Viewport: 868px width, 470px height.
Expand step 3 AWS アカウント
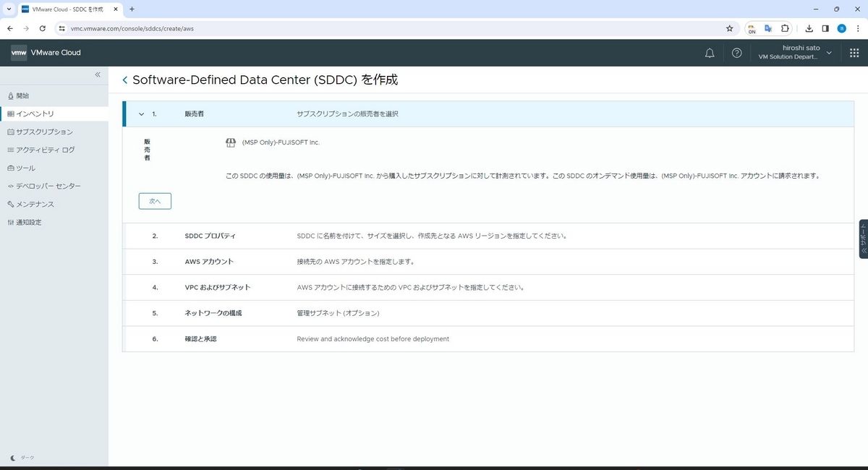(488, 262)
